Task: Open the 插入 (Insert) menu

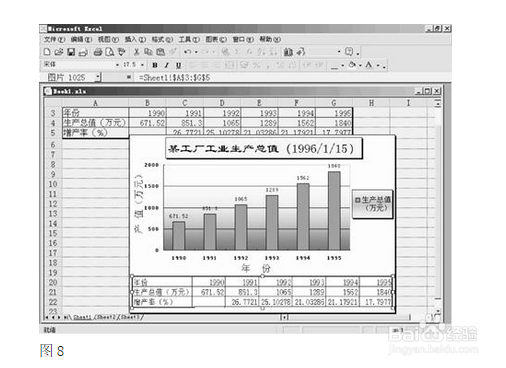Action: point(135,39)
